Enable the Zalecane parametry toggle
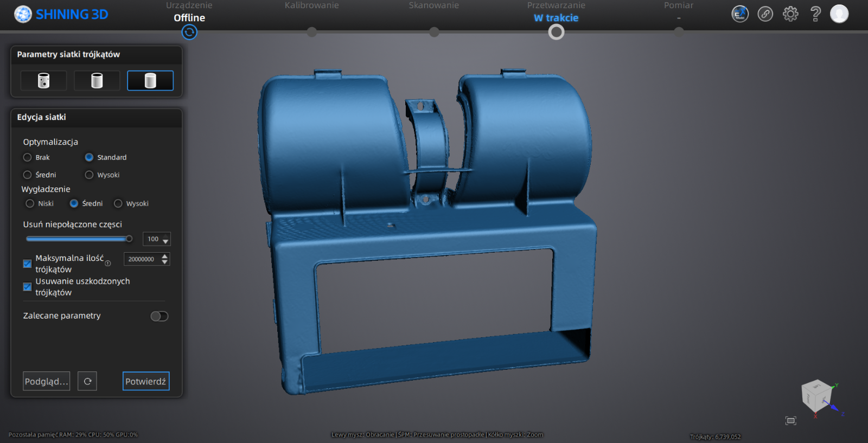This screenshot has height=443, width=868. [159, 316]
